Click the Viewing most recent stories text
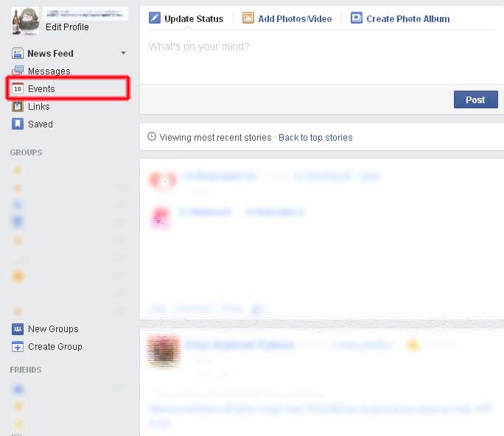This screenshot has height=436, width=504. tap(216, 138)
